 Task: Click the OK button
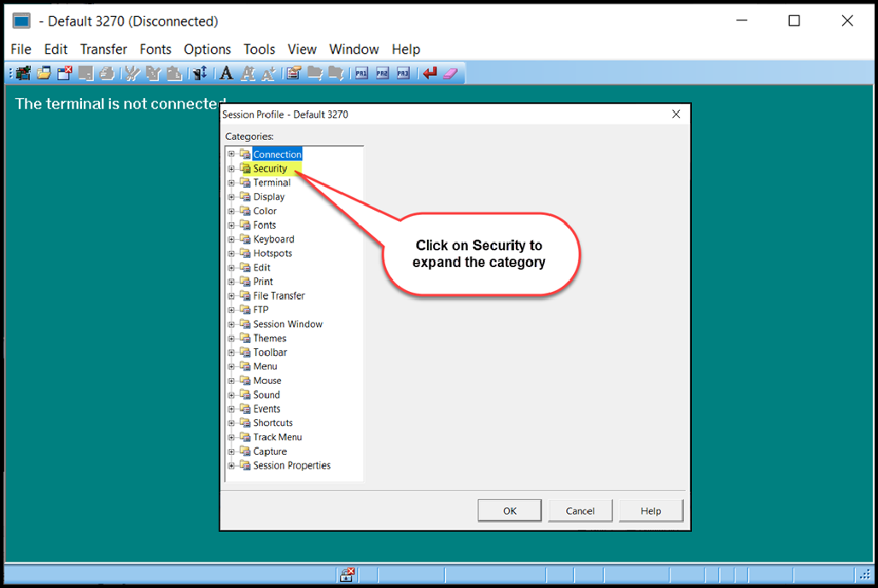click(509, 510)
